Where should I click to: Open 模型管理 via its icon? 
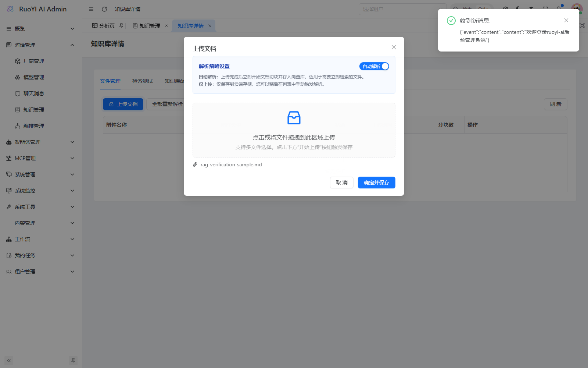pyautogui.click(x=18, y=77)
